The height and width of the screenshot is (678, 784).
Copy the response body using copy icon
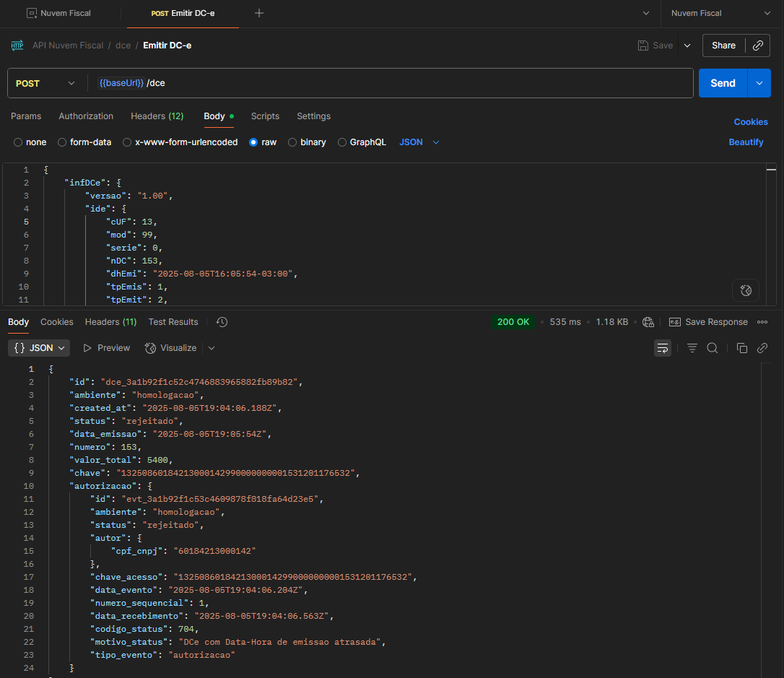pyautogui.click(x=741, y=348)
